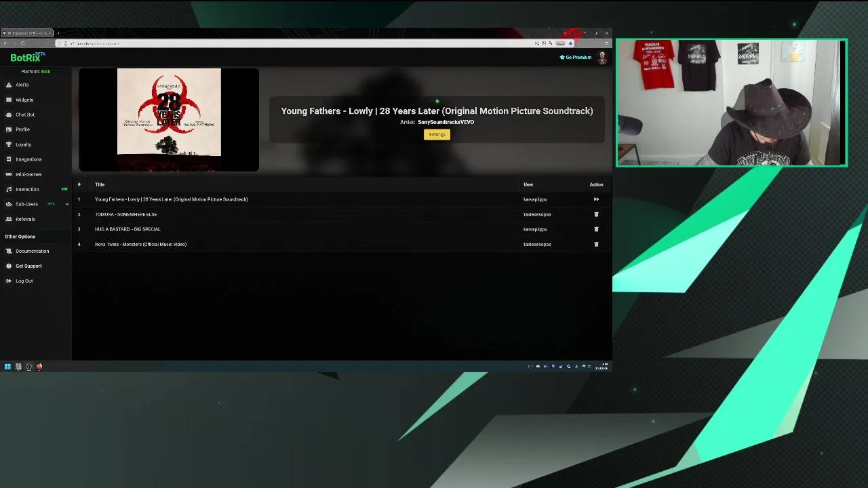Select Young Fathers - Lowly queue title
The height and width of the screenshot is (488, 868).
pyautogui.click(x=172, y=199)
